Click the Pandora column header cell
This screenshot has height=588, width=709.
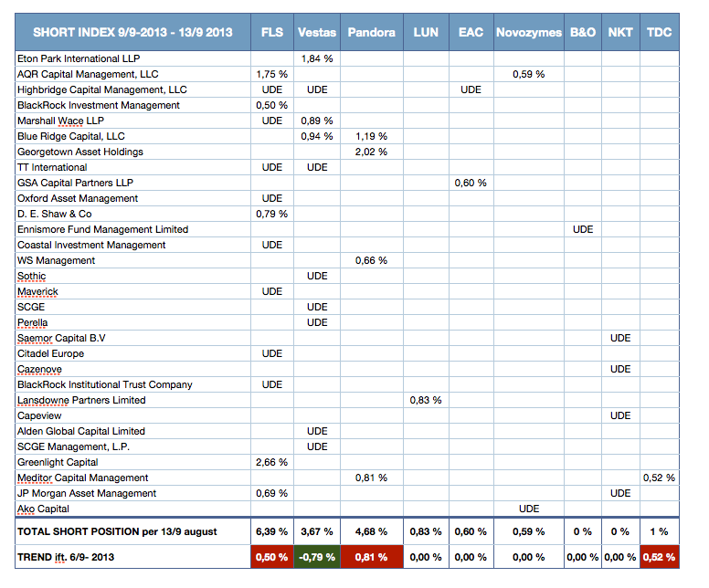(372, 32)
